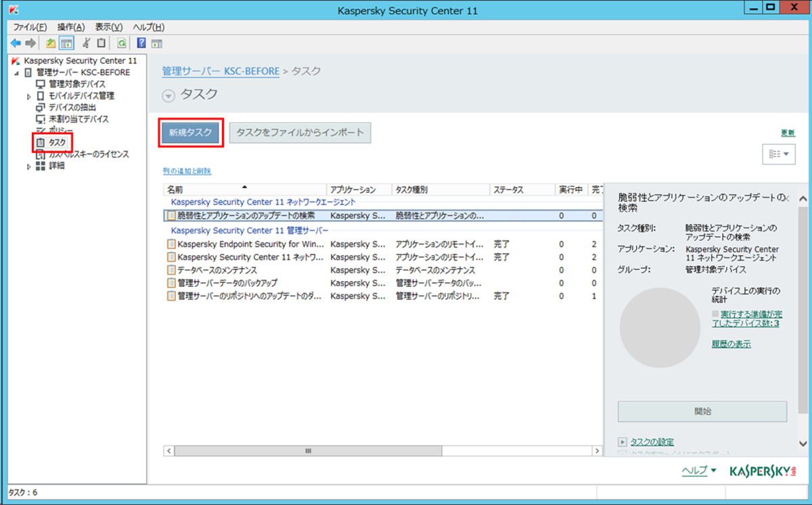Click 実行する準備が完了したデバイス数:3 link
Screen dimensions: 812x505
[x=746, y=319]
